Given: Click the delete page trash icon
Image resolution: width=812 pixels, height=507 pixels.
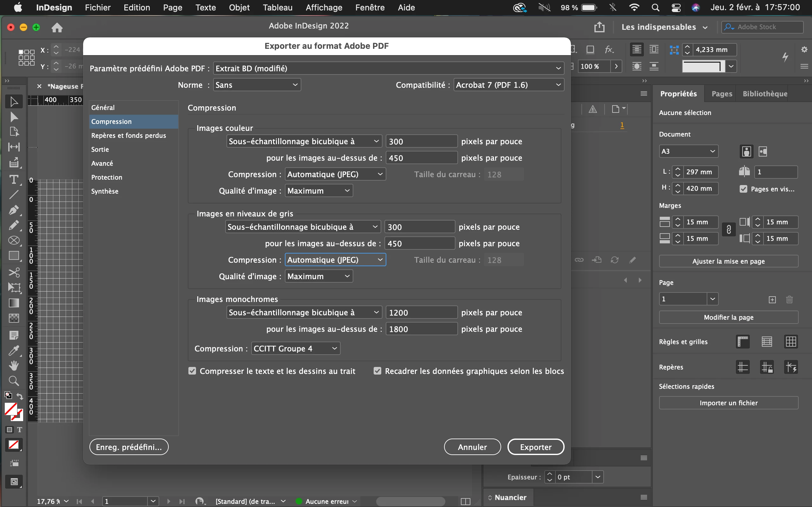Looking at the screenshot, I should (789, 299).
